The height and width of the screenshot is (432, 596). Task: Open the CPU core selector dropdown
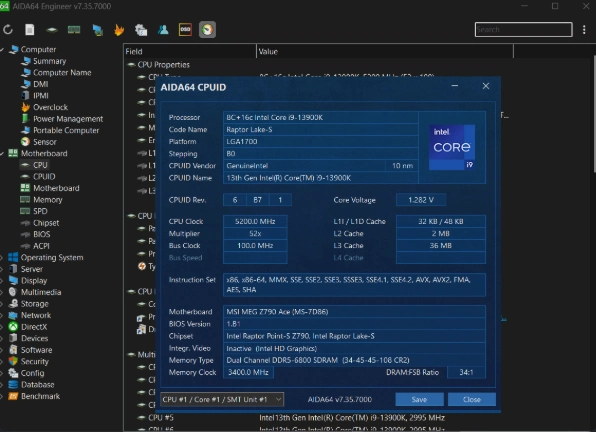(222, 399)
